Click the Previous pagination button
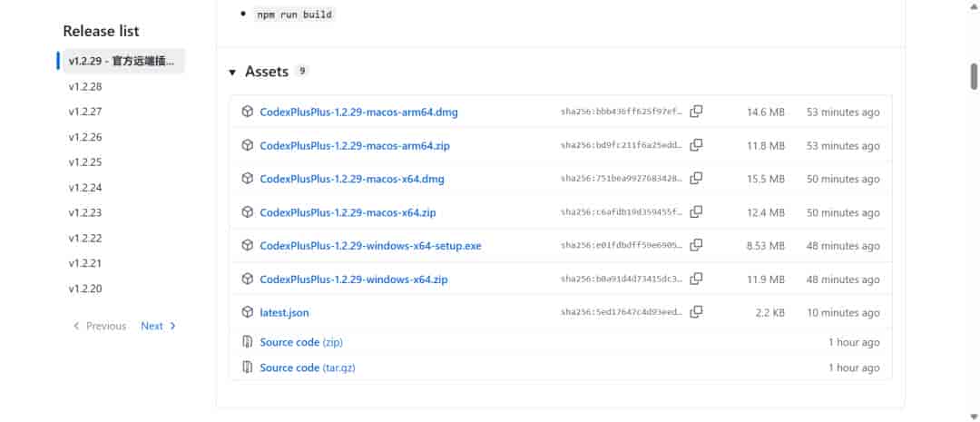The width and height of the screenshot is (980, 422). pyautogui.click(x=100, y=326)
